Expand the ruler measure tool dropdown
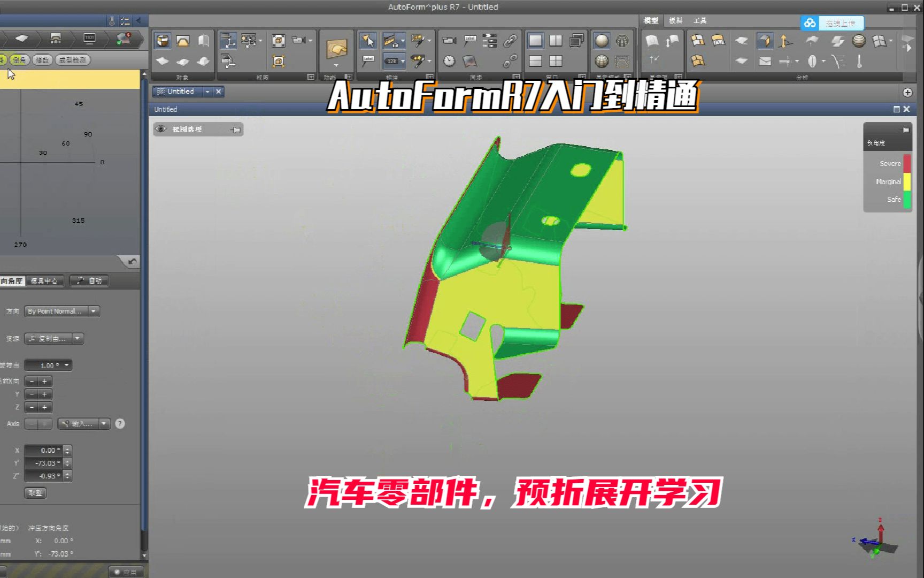 pos(403,41)
